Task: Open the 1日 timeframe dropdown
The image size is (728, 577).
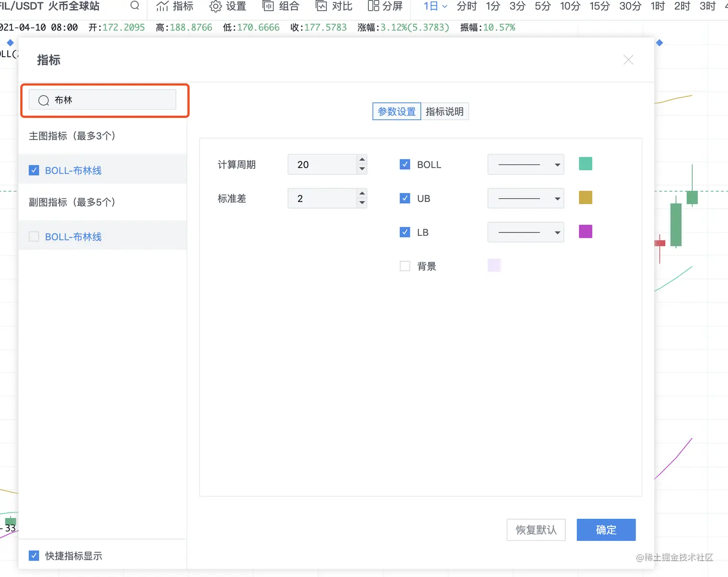Action: click(x=434, y=6)
